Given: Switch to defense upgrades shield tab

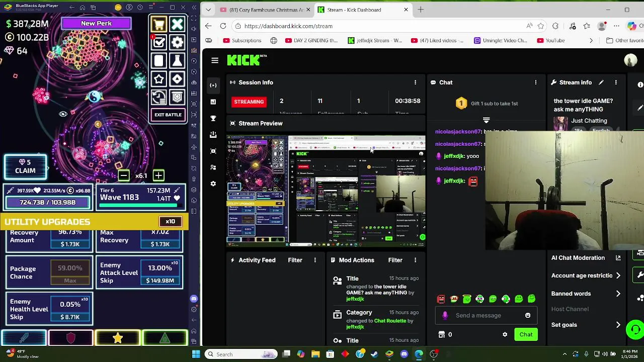Looking at the screenshot, I should [x=71, y=338].
